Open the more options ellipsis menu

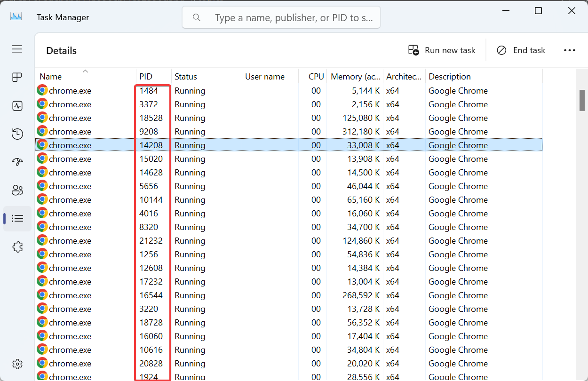[x=570, y=50]
